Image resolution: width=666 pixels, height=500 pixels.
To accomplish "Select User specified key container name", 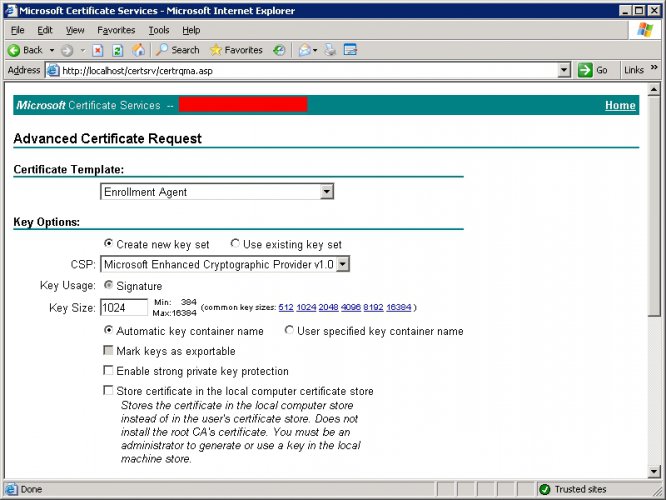I will [x=289, y=330].
